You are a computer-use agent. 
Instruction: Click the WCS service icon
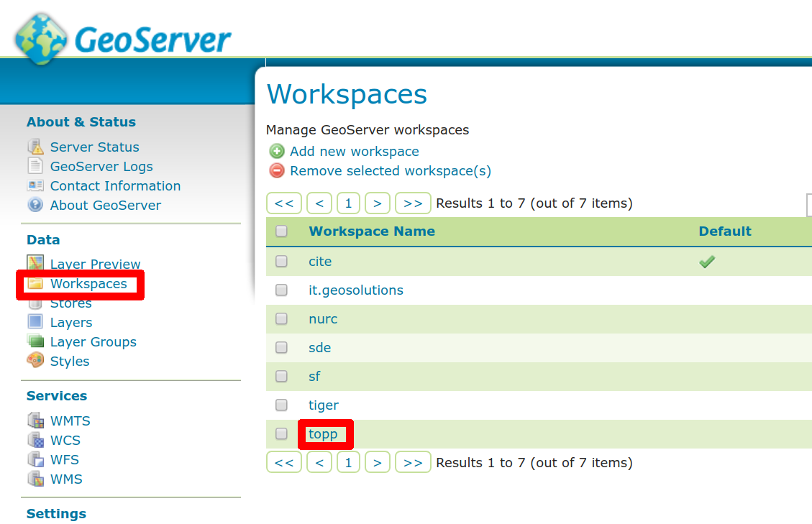(36, 440)
